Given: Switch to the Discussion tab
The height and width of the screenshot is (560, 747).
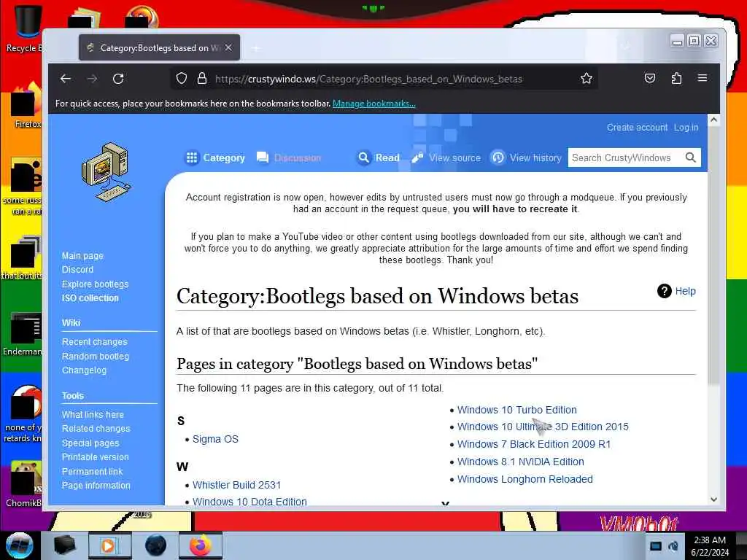Looking at the screenshot, I should [x=289, y=157].
